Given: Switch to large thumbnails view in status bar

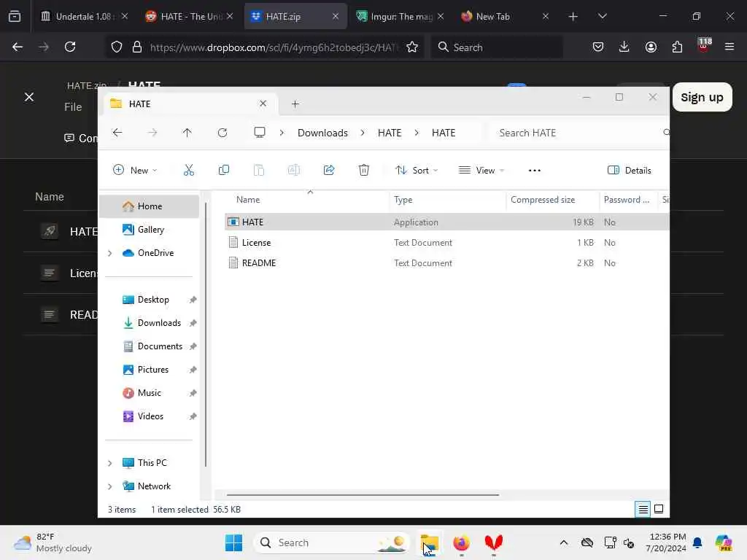Looking at the screenshot, I should [659, 509].
